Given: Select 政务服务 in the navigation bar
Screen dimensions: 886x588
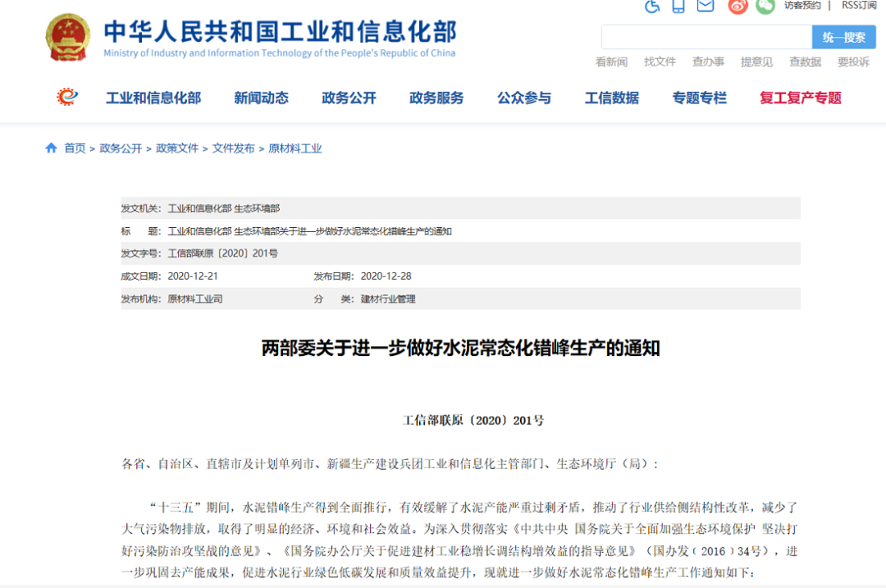Looking at the screenshot, I should [436, 98].
